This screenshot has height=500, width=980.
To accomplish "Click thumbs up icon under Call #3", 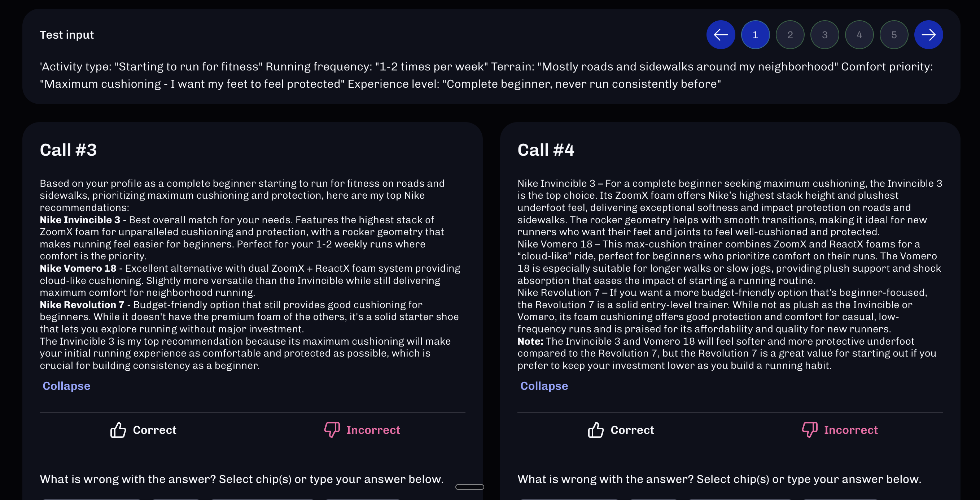I will coord(118,430).
